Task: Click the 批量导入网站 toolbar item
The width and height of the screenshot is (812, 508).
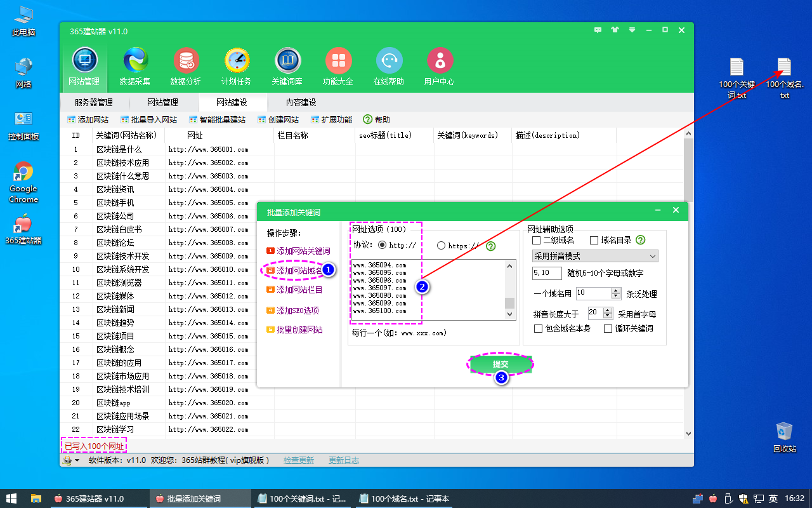Action: (x=148, y=119)
